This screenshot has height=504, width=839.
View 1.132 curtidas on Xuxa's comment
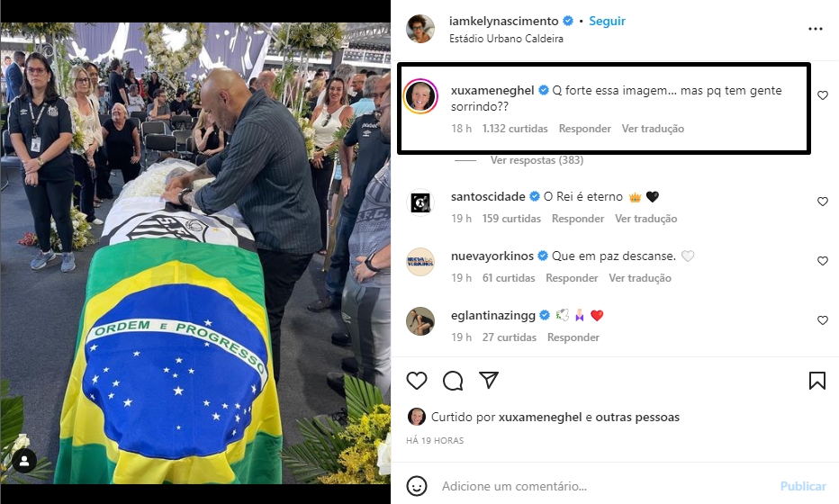(x=515, y=129)
